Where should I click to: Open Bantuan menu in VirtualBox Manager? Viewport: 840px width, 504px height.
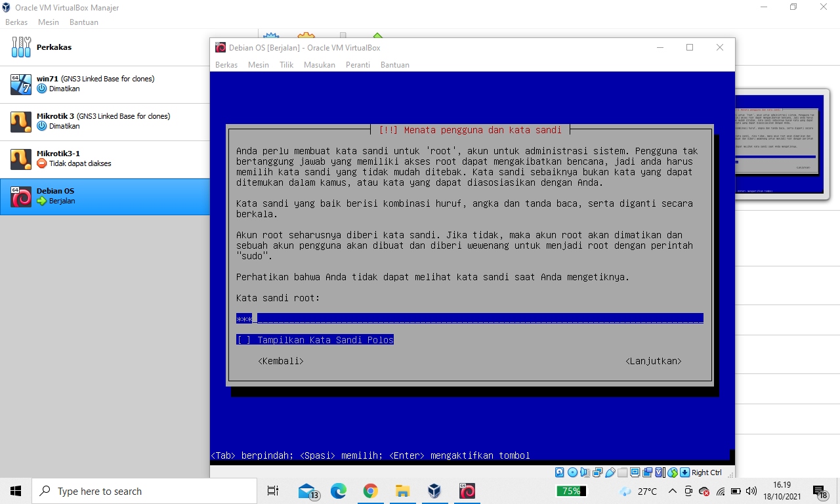click(x=84, y=22)
